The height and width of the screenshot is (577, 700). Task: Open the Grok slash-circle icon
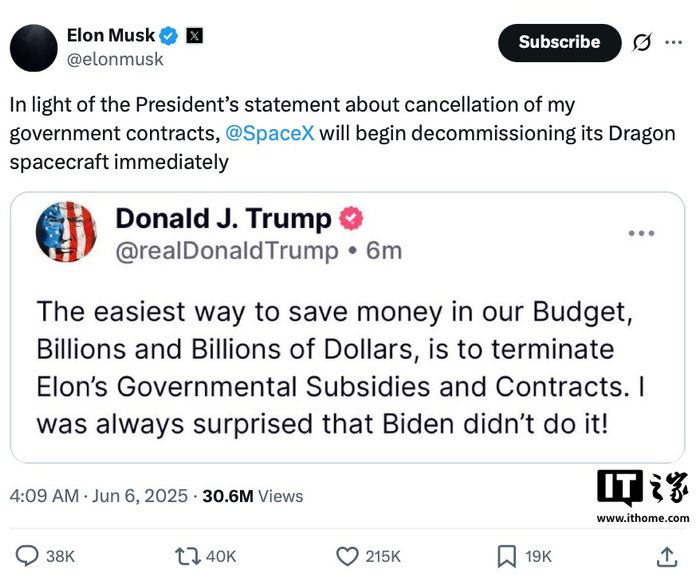[643, 42]
